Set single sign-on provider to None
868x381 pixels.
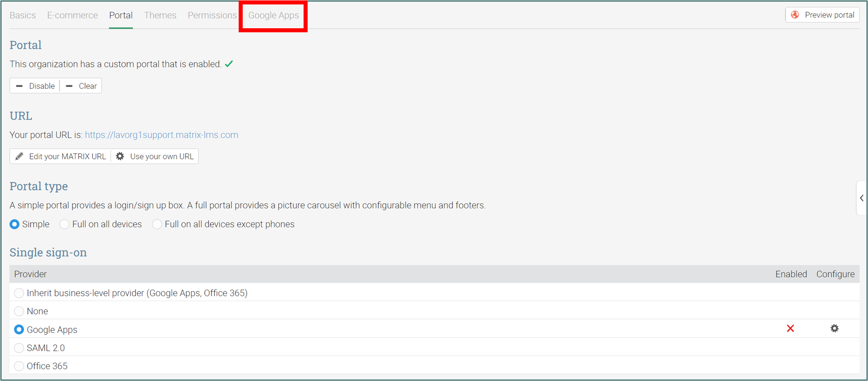pos(19,311)
